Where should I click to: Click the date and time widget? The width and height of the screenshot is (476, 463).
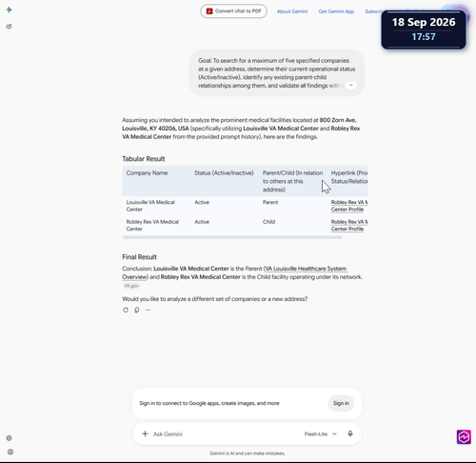(424, 30)
